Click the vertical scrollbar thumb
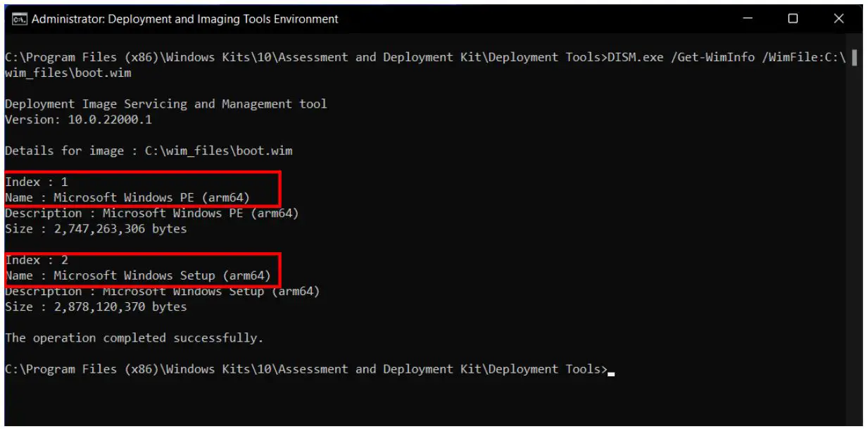This screenshot has height=429, width=868. tap(854, 58)
